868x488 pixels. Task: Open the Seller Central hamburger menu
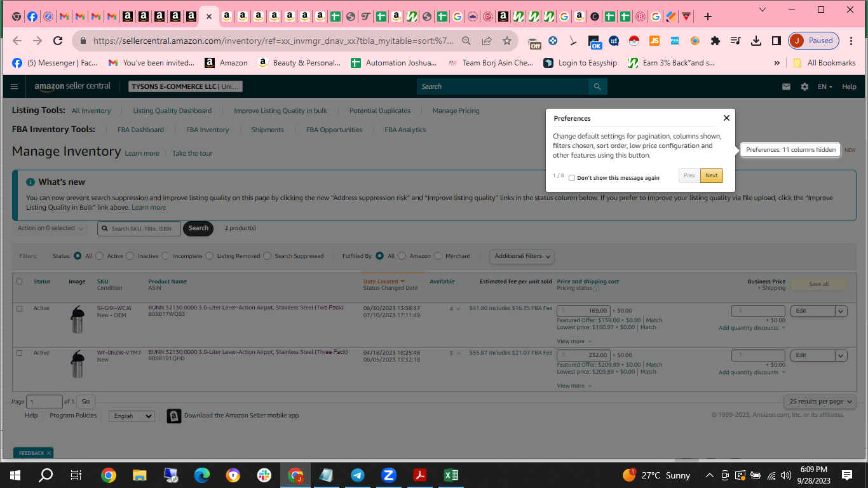point(15,86)
